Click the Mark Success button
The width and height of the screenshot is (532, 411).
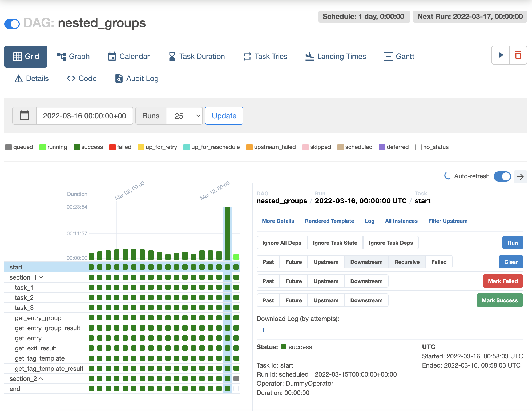[x=499, y=300]
